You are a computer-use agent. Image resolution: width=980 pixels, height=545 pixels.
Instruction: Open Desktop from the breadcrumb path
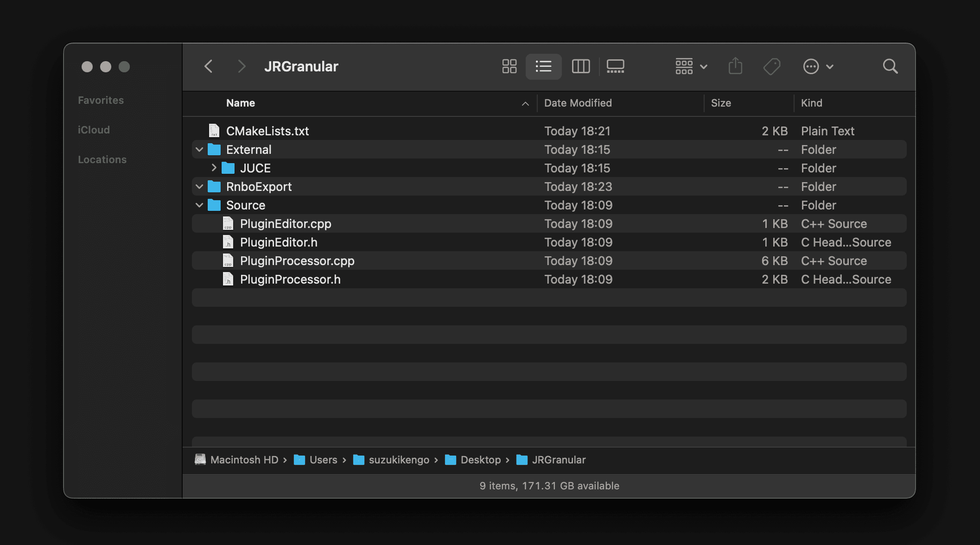(480, 459)
